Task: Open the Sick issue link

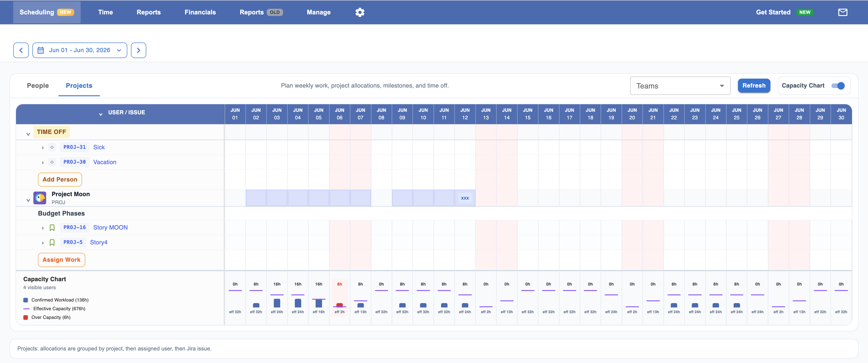Action: [x=99, y=147]
